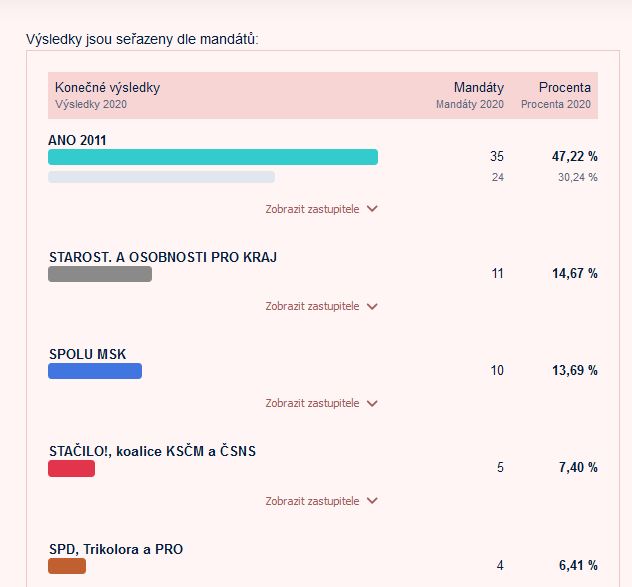632x587 pixels.
Task: Click light gray 2020 results bar under ANO
Action: (161, 177)
